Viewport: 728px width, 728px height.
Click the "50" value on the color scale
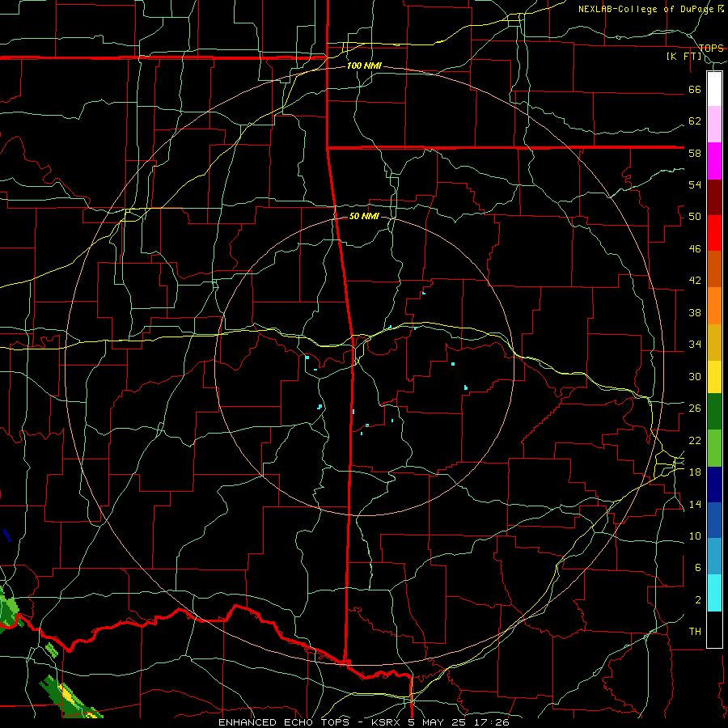click(695, 217)
